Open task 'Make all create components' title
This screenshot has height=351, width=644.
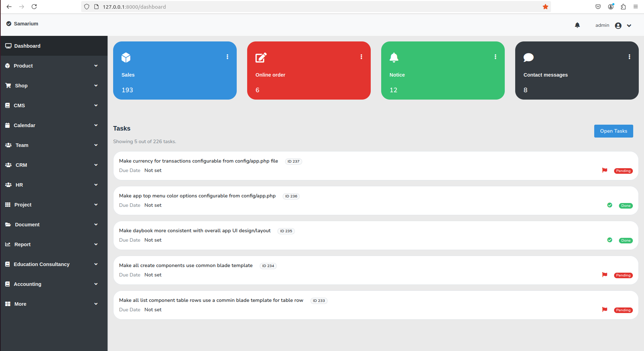[186, 265]
